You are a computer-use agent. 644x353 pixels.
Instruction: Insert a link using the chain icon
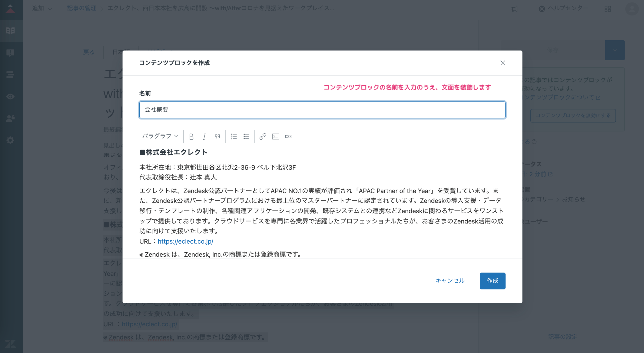(263, 137)
